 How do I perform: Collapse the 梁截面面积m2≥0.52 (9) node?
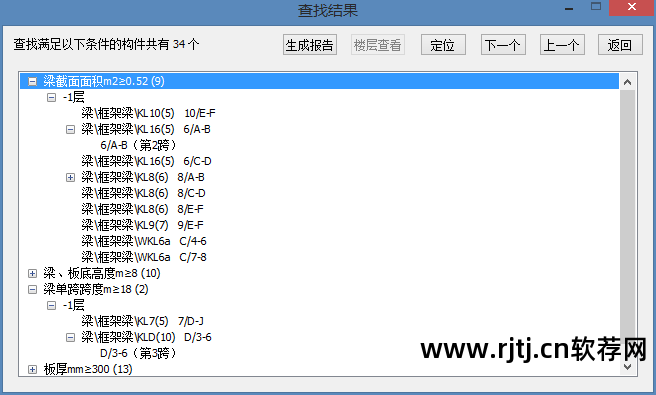point(32,81)
